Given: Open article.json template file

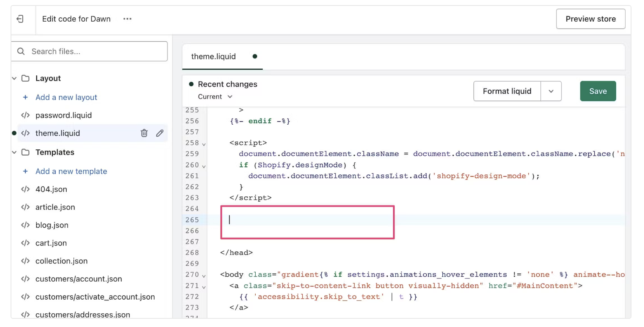Looking at the screenshot, I should click(55, 207).
